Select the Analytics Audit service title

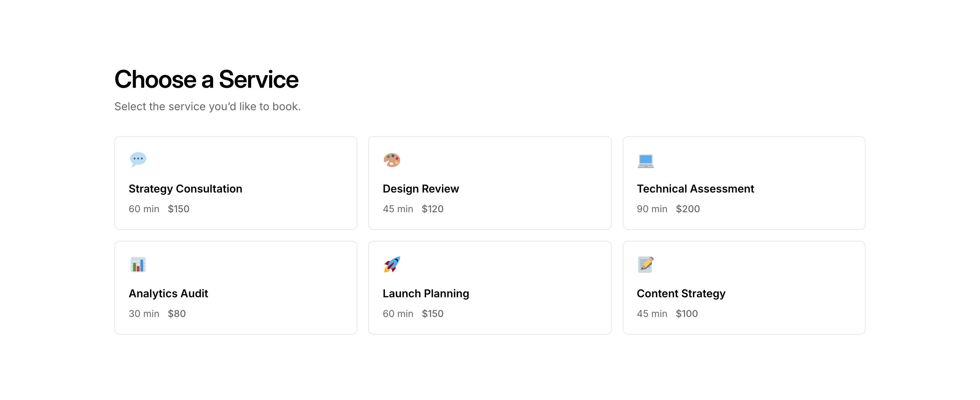coord(168,294)
